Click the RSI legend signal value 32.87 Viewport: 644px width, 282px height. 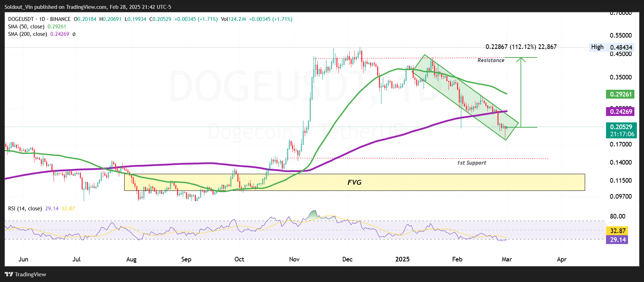pyautogui.click(x=68, y=209)
